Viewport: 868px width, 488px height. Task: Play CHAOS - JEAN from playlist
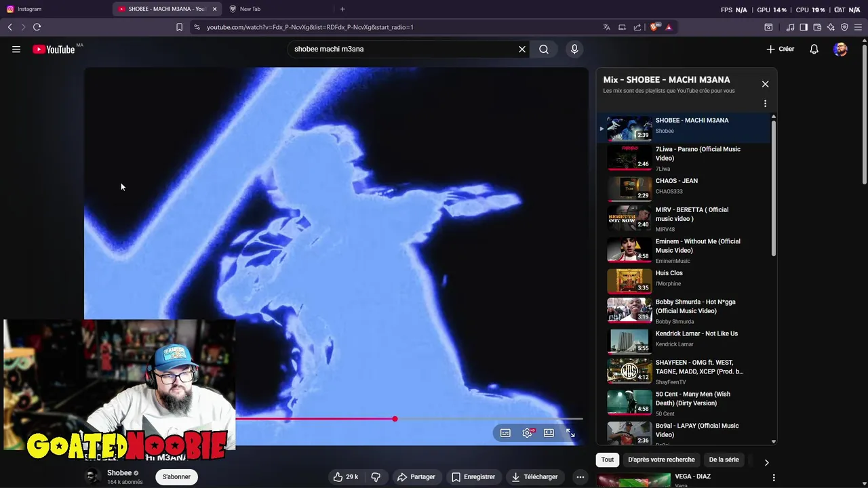pos(685,188)
